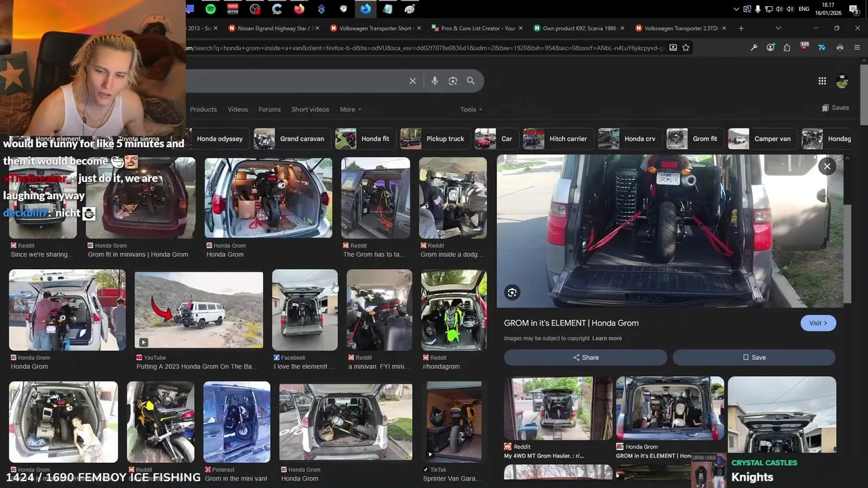Visit the GROM in it's ELEMENT page
The image size is (868, 488).
(x=818, y=323)
